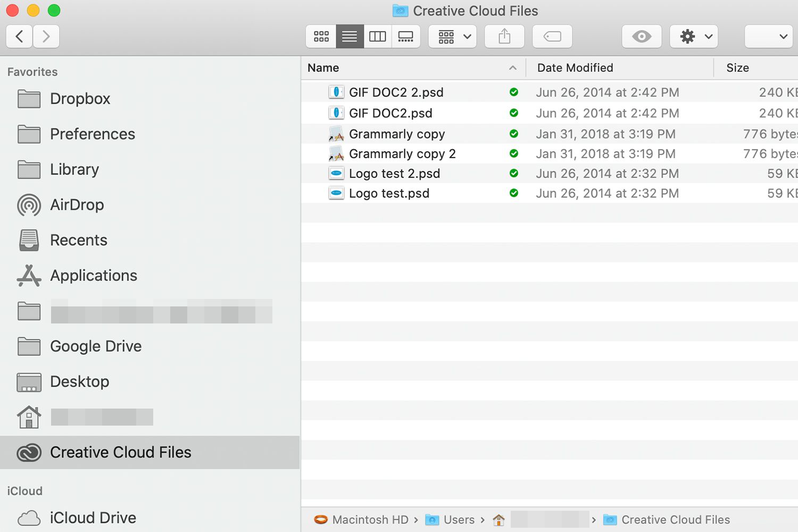Viewport: 798px width, 532px height.
Task: Click the Creative Cloud sidebar icon
Action: click(x=29, y=452)
